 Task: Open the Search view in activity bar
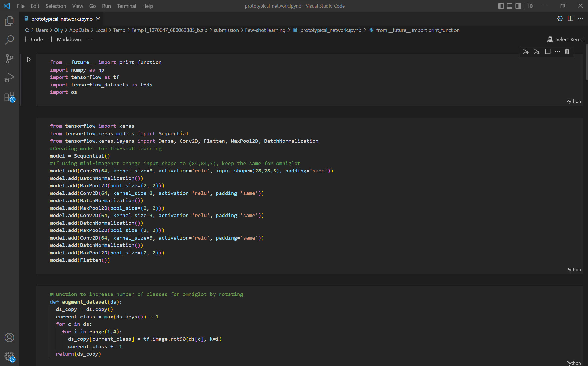pos(9,40)
